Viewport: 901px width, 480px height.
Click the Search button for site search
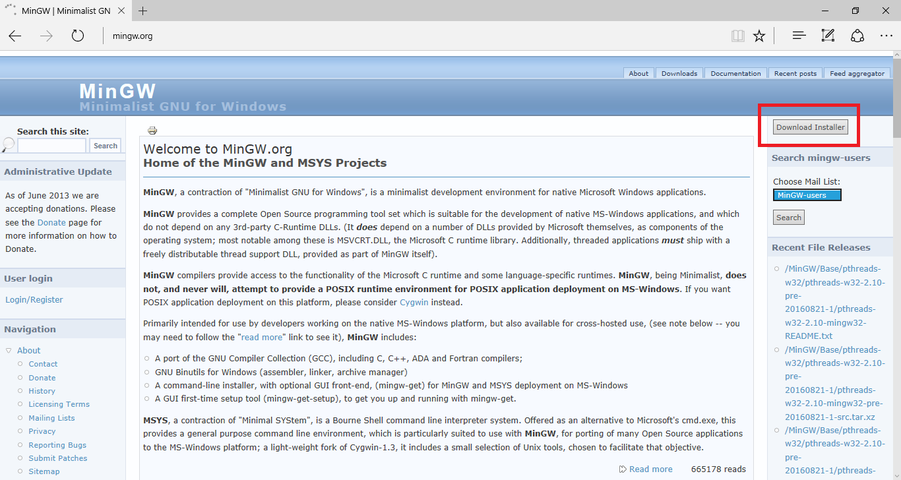105,146
